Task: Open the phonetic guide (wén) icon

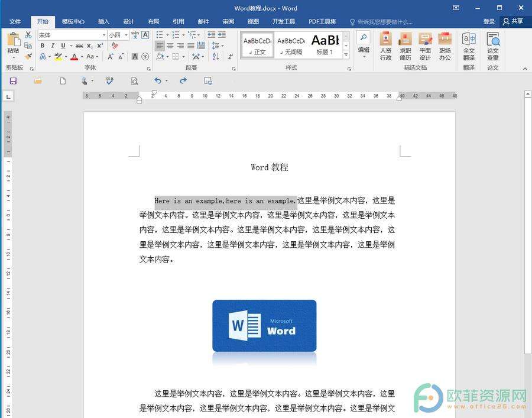Action: click(135, 35)
